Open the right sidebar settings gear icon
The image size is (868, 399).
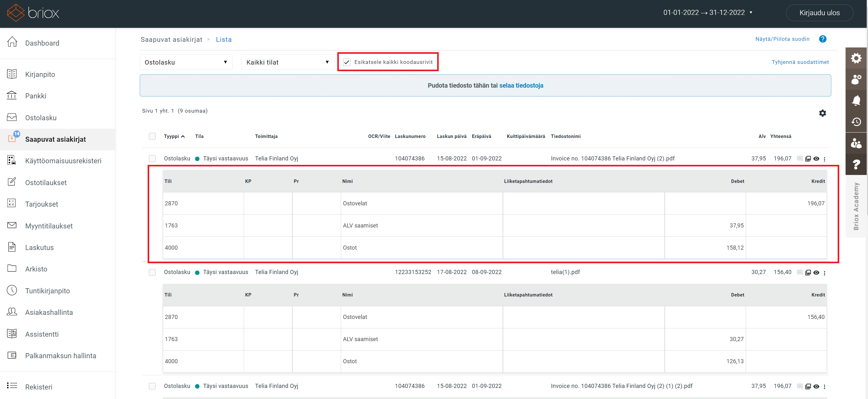(x=856, y=58)
